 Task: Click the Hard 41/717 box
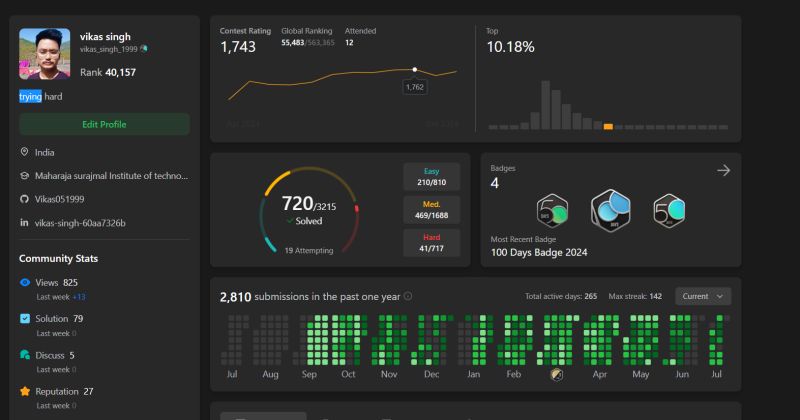pyautogui.click(x=431, y=243)
